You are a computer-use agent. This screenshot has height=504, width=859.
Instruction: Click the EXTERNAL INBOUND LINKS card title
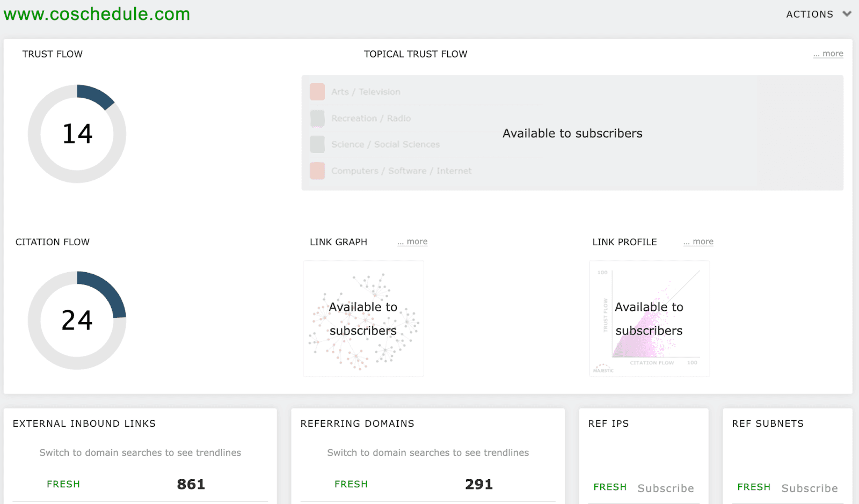tap(84, 423)
